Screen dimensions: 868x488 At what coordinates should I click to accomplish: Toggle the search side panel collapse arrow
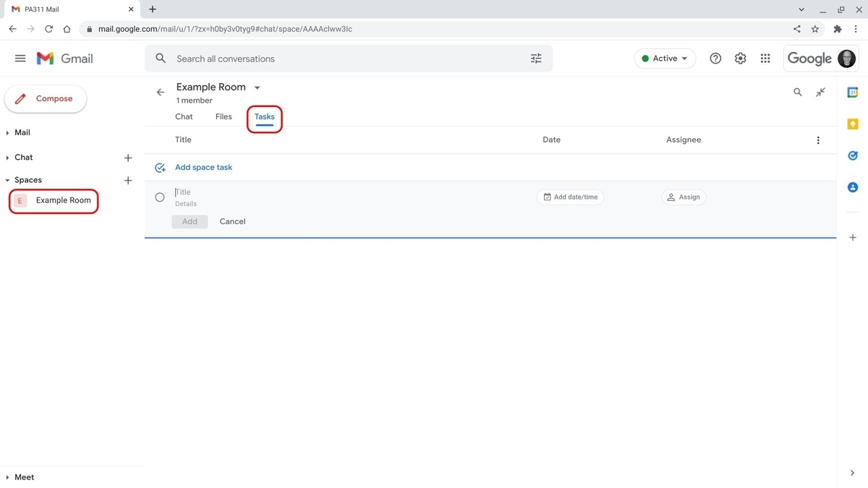[x=820, y=92]
